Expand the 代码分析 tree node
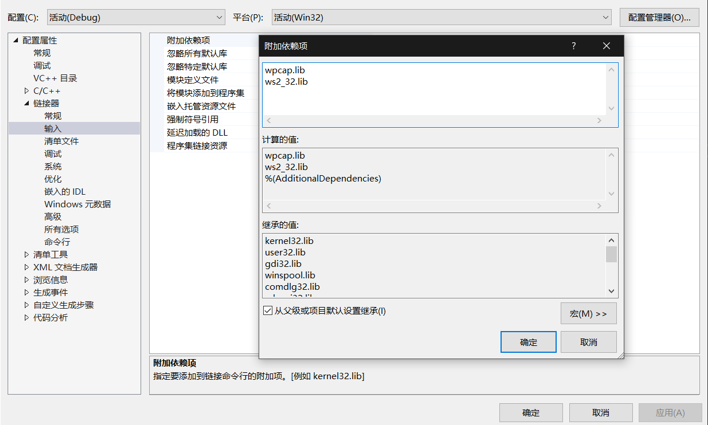708x425 pixels. point(27,318)
